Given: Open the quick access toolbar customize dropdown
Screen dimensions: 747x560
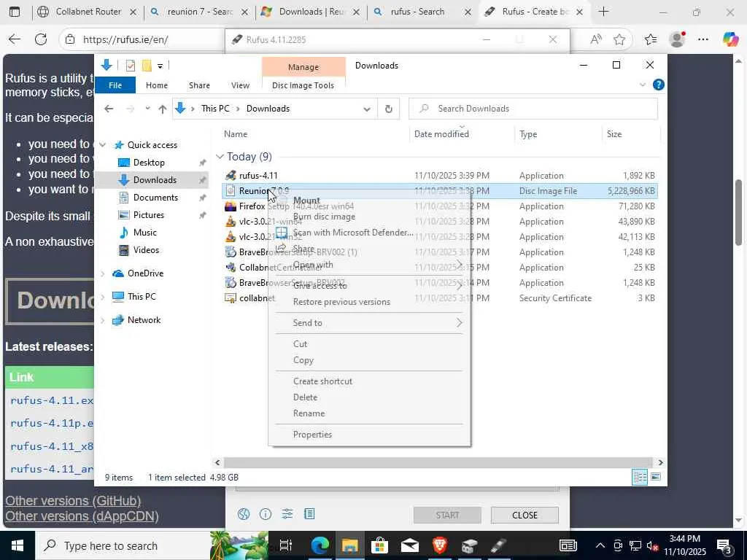Looking at the screenshot, I should [160, 66].
